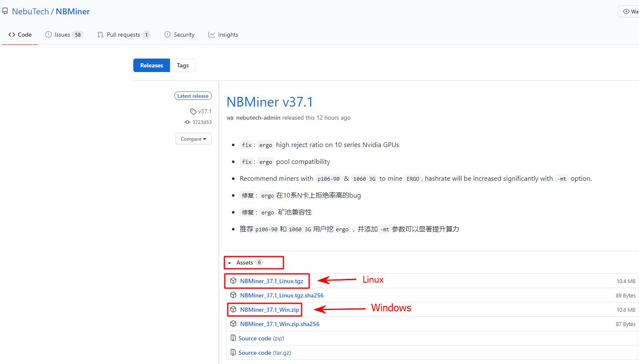639x364 pixels.
Task: Click the nebutech-admin avatar icon
Action: (x=230, y=118)
